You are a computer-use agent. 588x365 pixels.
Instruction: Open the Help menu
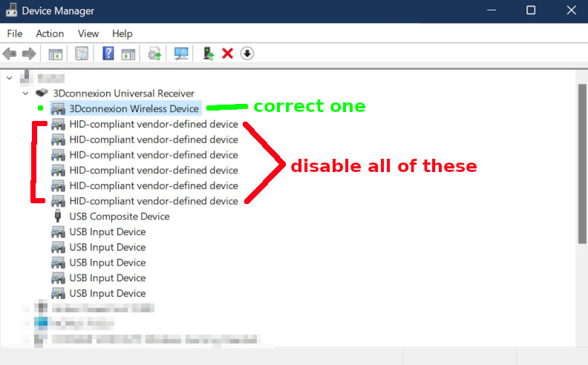click(122, 33)
